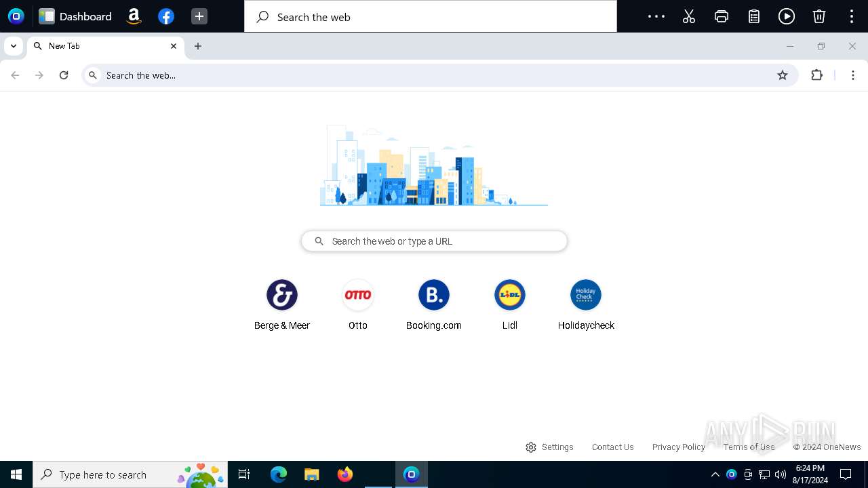Click the trash clear-data icon

[x=819, y=16]
